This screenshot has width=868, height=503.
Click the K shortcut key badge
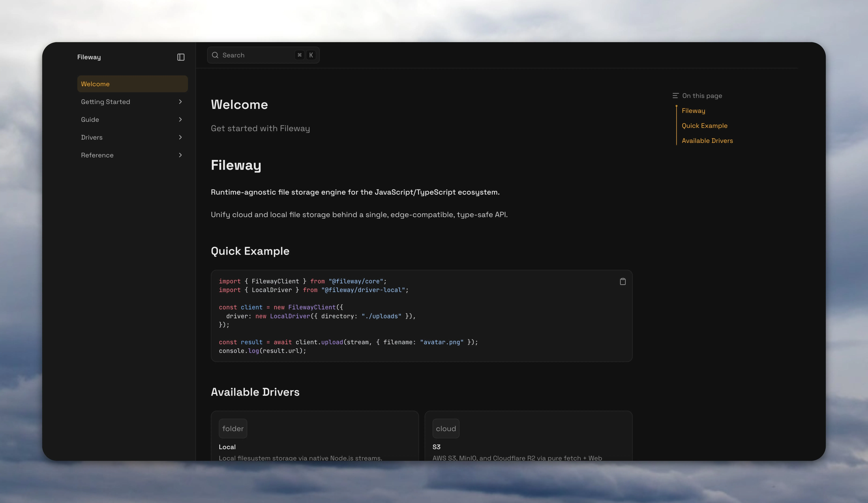311,55
